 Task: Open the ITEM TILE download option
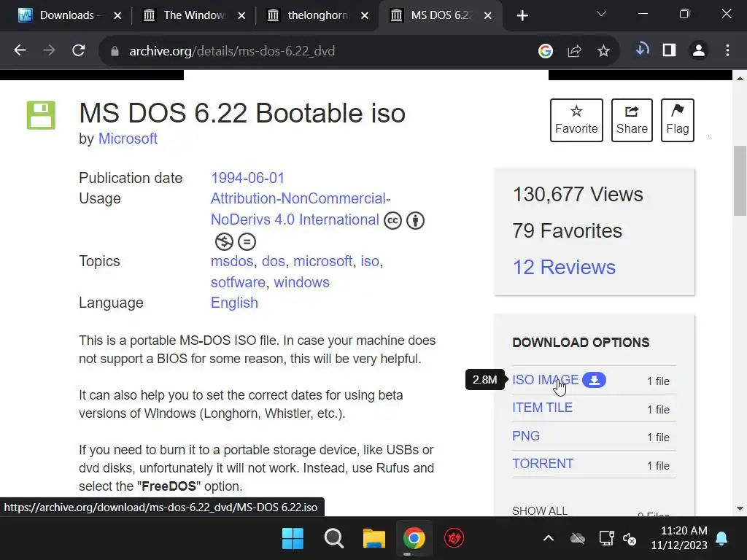point(542,408)
